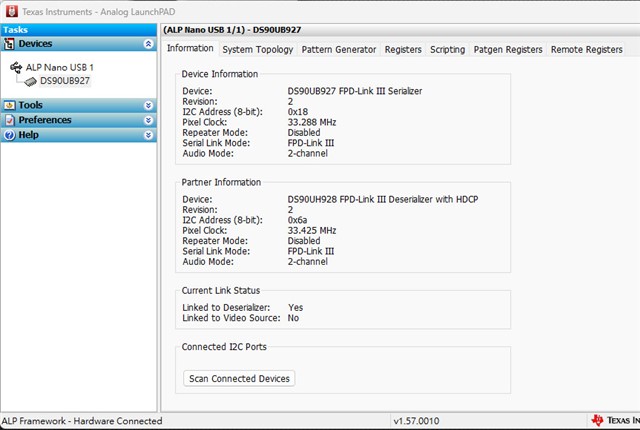This screenshot has height=430, width=640.
Task: Collapse the Devices section chevron
Action: tap(149, 44)
